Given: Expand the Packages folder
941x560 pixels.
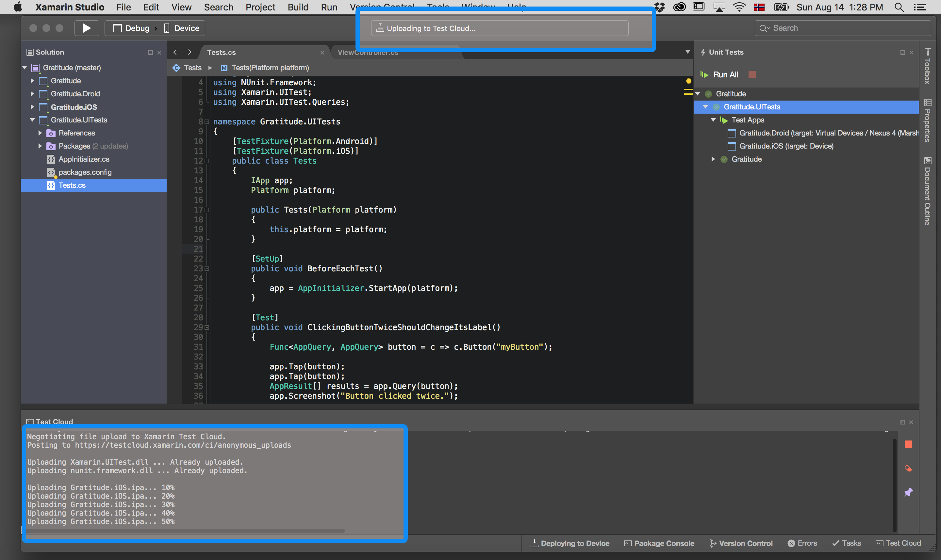Looking at the screenshot, I should point(40,146).
